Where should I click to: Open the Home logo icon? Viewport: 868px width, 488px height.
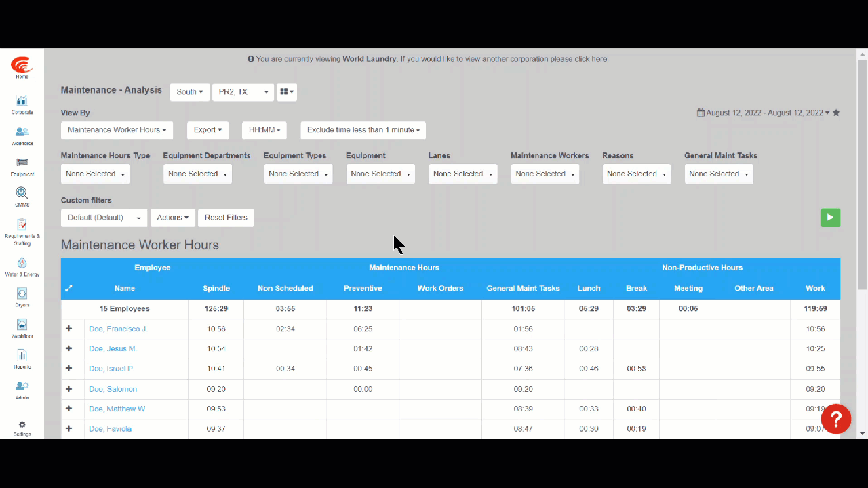click(22, 68)
